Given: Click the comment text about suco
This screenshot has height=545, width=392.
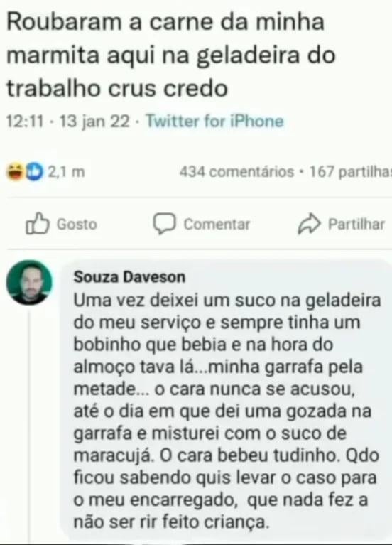Looking at the screenshot, I should pyautogui.click(x=227, y=411).
